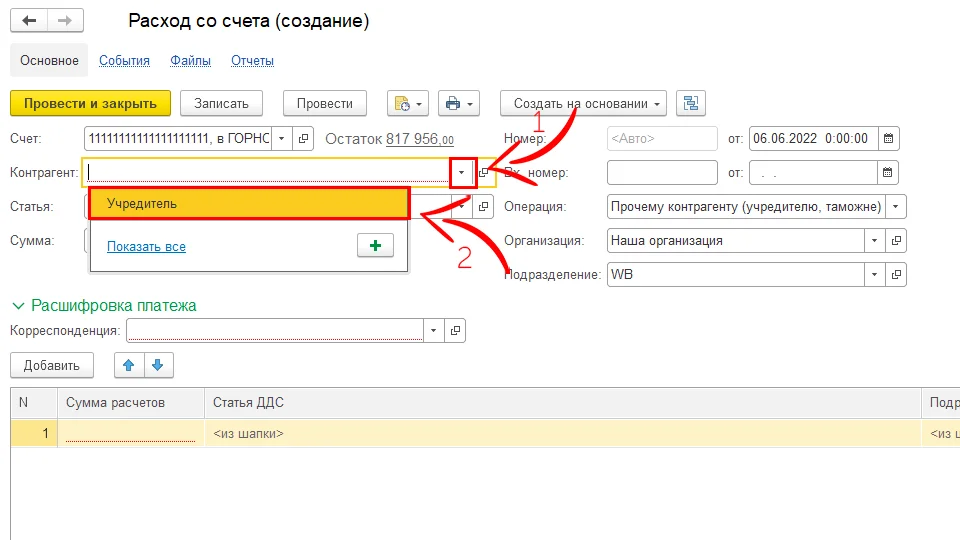Expand the Операция dropdown list
The image size is (960, 540).
pos(897,207)
